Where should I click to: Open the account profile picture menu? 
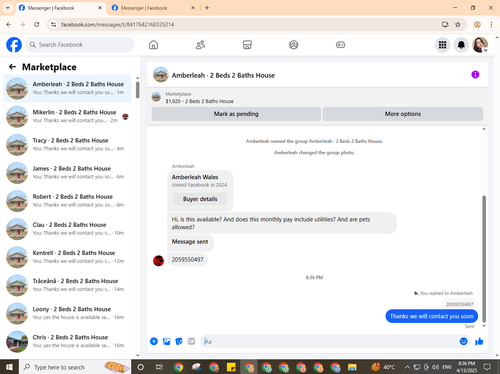(480, 45)
